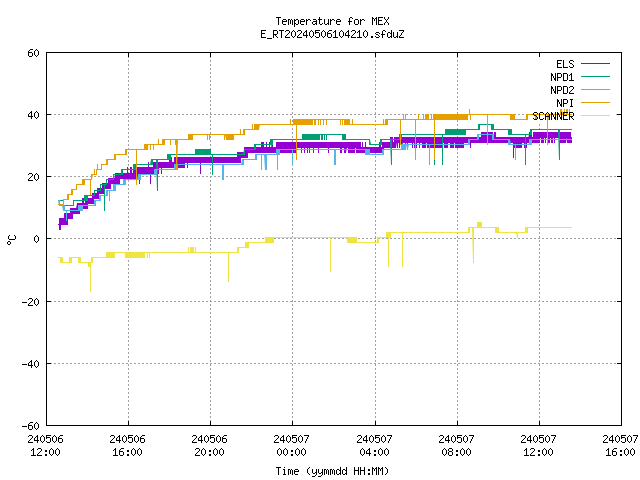Click the x-axis tick 240507 08:00

pyautogui.click(x=456, y=445)
